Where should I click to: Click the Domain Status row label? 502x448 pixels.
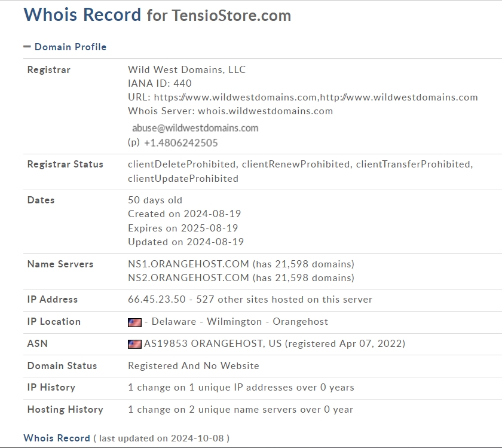(x=62, y=365)
